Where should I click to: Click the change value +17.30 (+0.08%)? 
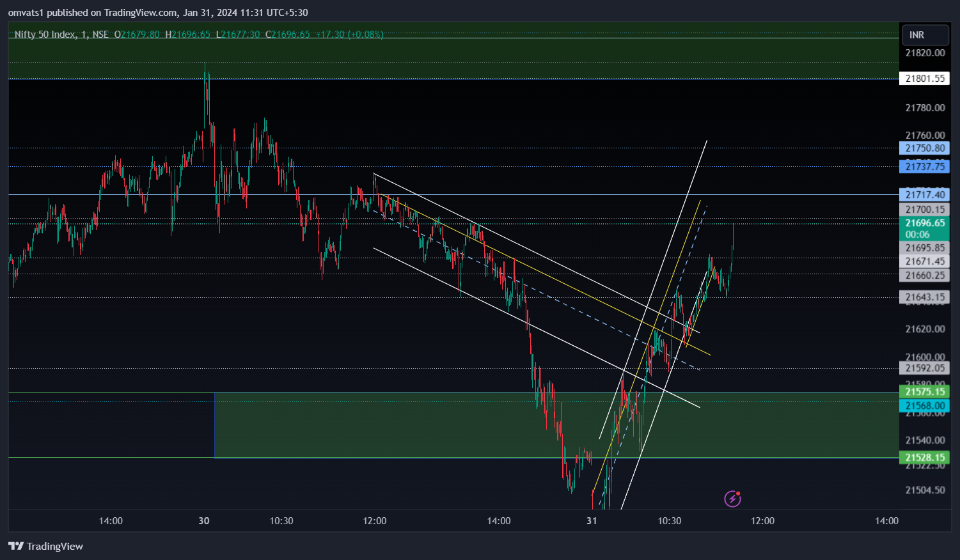pos(350,35)
